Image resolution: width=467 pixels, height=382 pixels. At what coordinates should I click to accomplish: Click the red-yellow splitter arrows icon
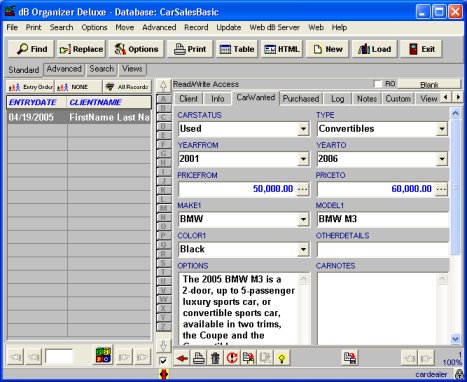click(x=163, y=374)
